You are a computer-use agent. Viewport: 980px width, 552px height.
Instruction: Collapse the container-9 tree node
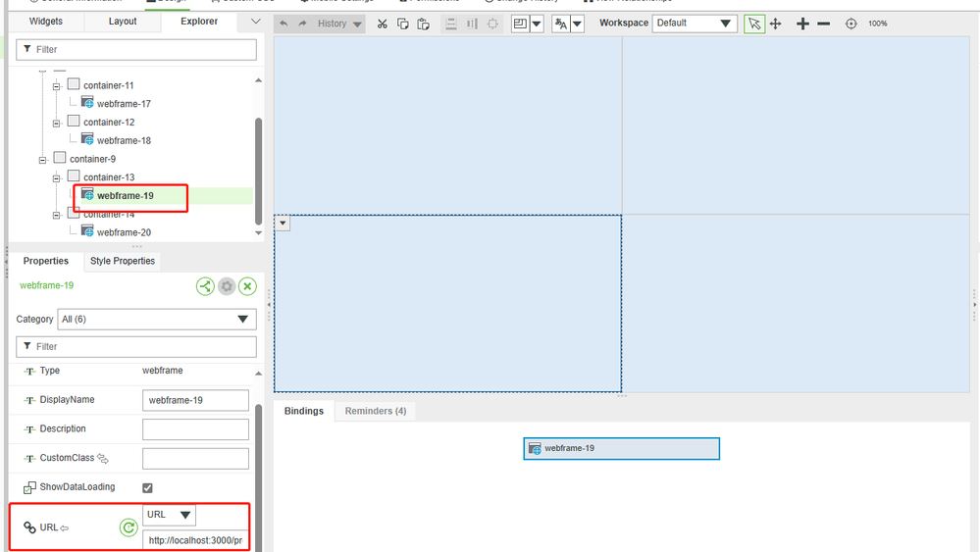coord(42,160)
